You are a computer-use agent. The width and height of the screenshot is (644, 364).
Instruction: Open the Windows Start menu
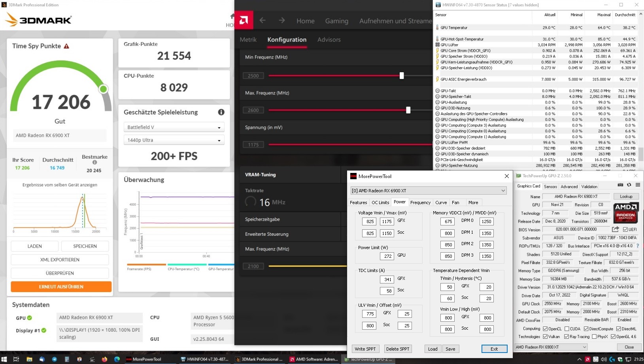pos(5,359)
